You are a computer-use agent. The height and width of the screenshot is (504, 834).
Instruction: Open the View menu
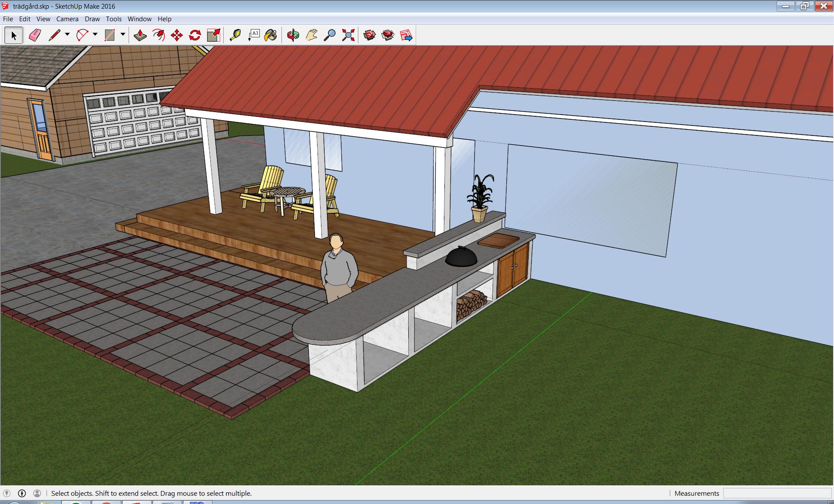(x=43, y=19)
